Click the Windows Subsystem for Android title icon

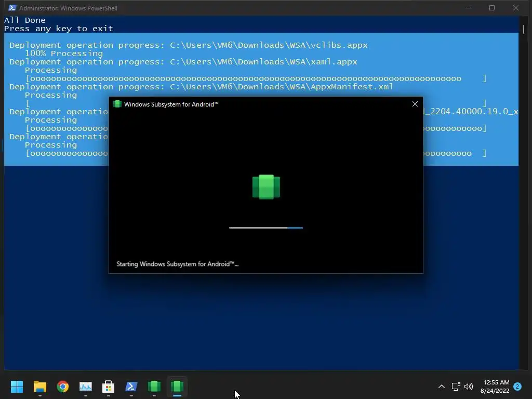[x=117, y=104]
